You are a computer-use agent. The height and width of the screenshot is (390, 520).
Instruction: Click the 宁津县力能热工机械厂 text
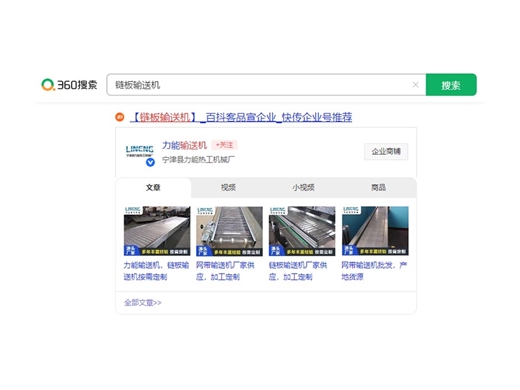[198, 160]
